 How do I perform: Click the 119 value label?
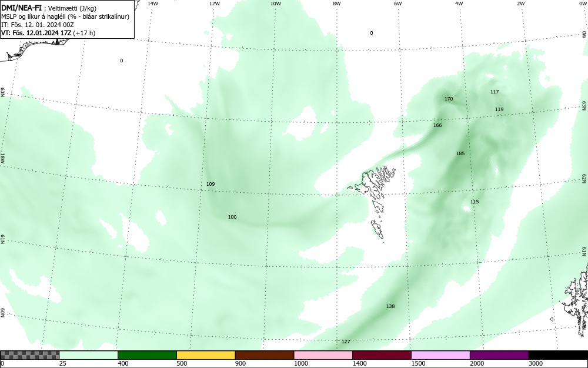click(x=499, y=109)
